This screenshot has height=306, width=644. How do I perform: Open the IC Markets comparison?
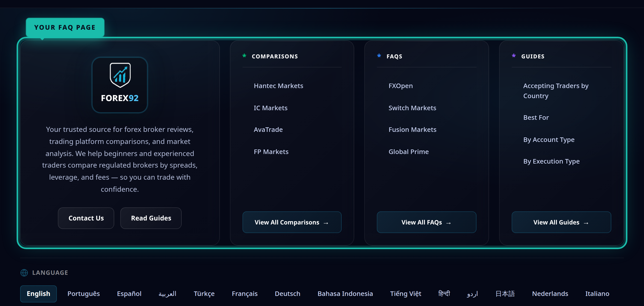click(270, 108)
